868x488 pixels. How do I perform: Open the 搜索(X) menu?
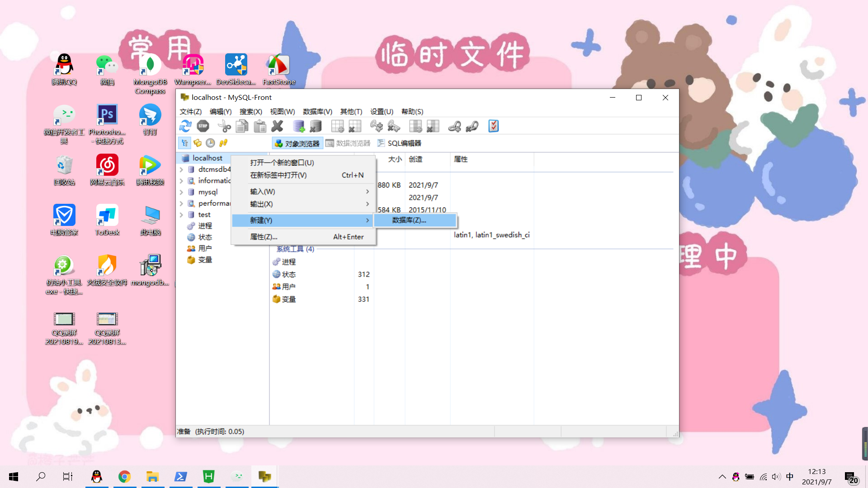point(251,112)
